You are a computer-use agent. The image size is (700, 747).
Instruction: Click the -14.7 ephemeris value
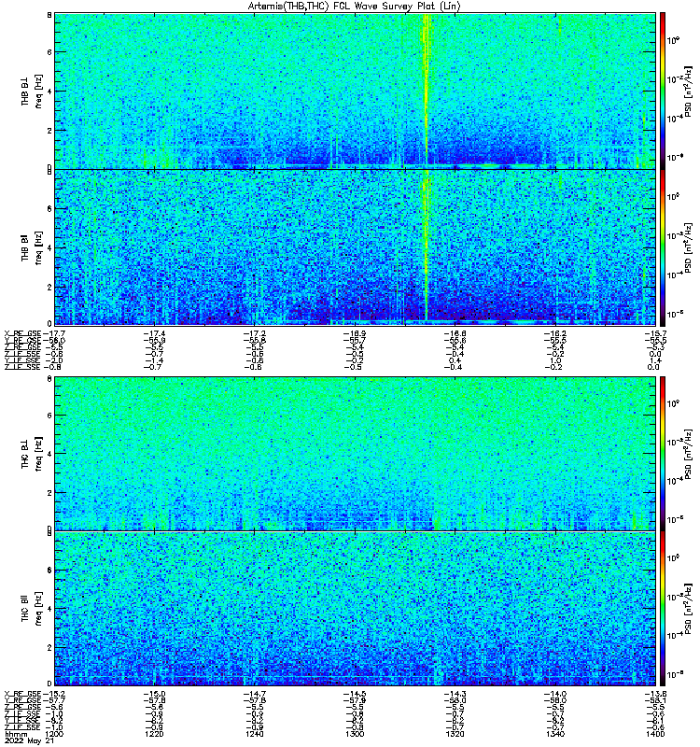coord(255,694)
